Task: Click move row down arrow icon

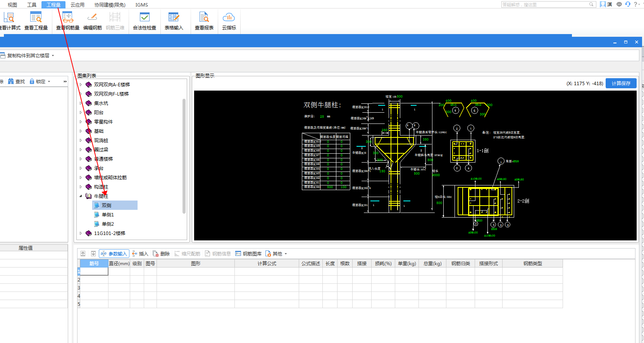Action: point(93,254)
